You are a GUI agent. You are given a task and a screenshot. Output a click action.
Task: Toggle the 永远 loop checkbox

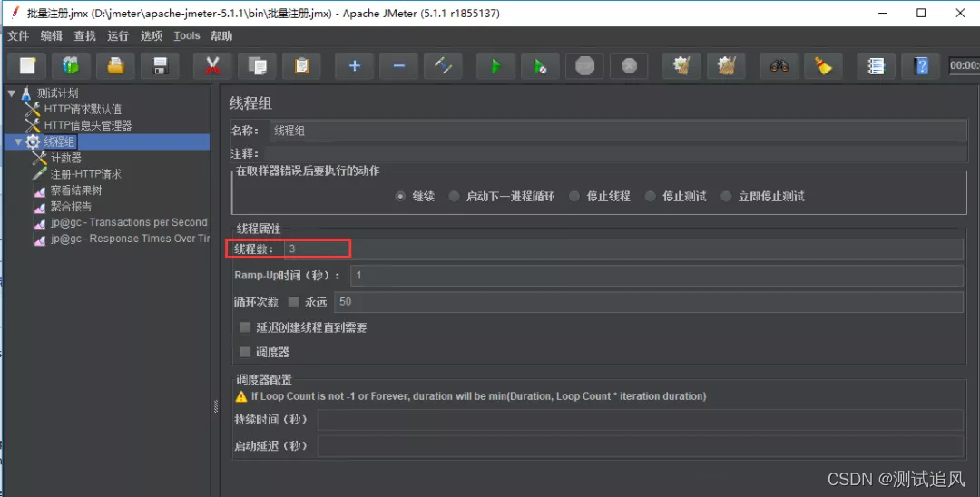tap(293, 302)
